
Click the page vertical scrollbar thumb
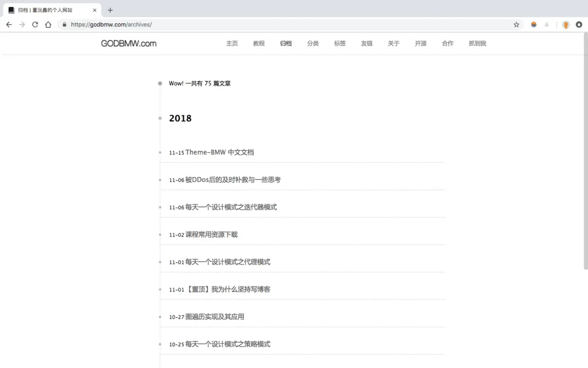click(585, 152)
